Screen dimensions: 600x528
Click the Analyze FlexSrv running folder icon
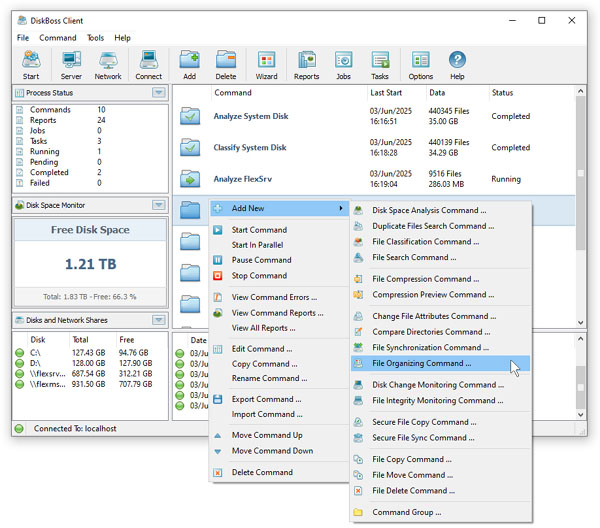click(x=190, y=179)
